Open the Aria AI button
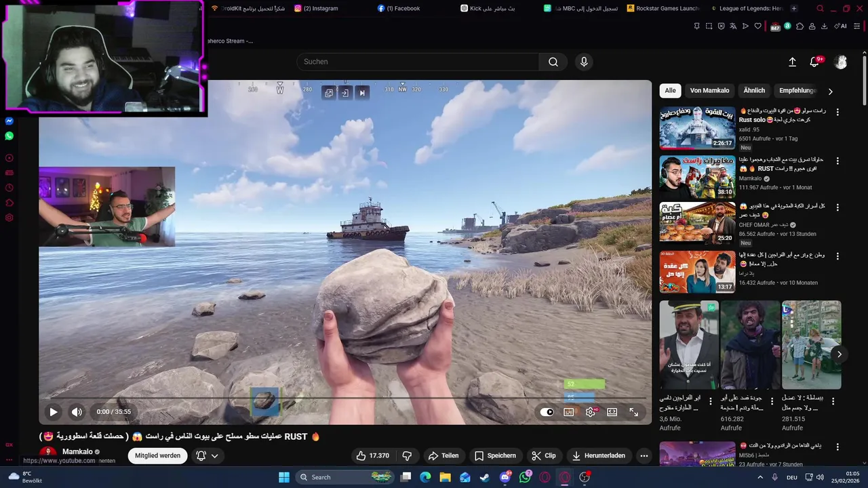The image size is (868, 488). pyautogui.click(x=842, y=26)
